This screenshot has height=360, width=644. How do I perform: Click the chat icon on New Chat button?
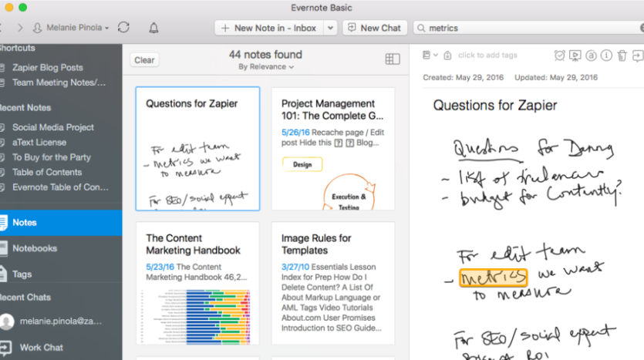[x=352, y=28]
